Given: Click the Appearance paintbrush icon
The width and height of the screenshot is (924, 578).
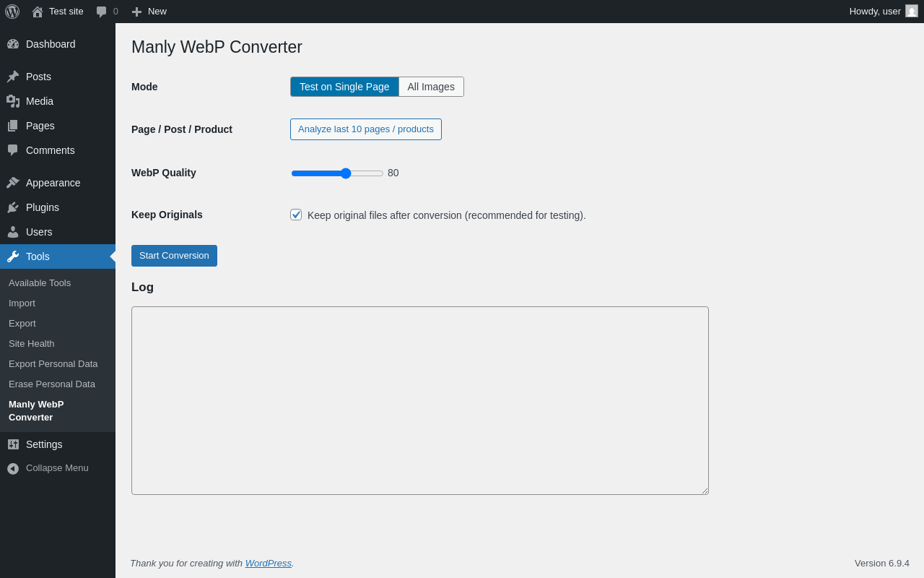Looking at the screenshot, I should click(13, 183).
